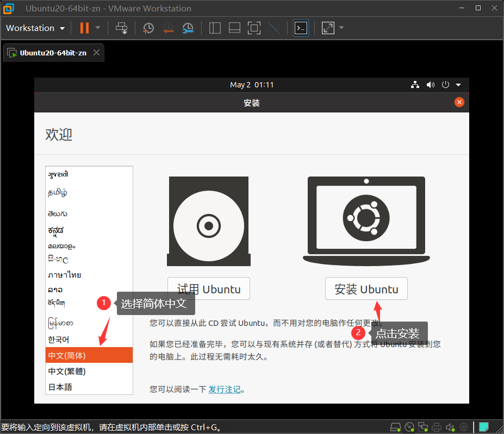
Task: Click the Ubuntu volume icon
Action: tap(431, 85)
